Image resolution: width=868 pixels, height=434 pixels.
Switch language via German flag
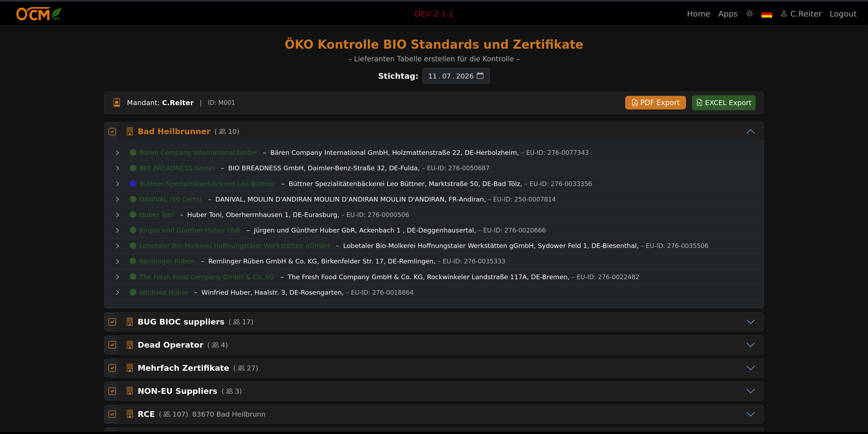(767, 14)
